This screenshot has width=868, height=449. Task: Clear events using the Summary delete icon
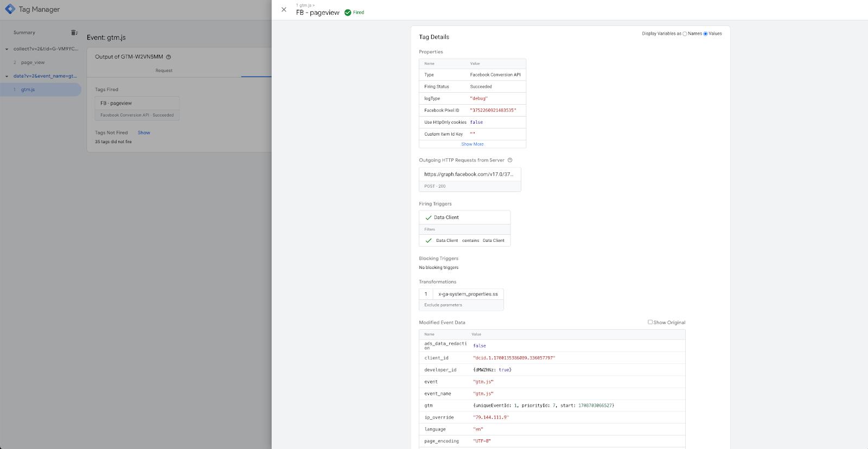pos(74,33)
